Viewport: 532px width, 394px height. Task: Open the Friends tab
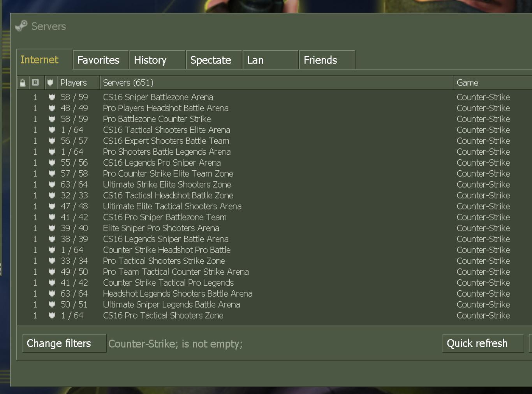click(321, 60)
